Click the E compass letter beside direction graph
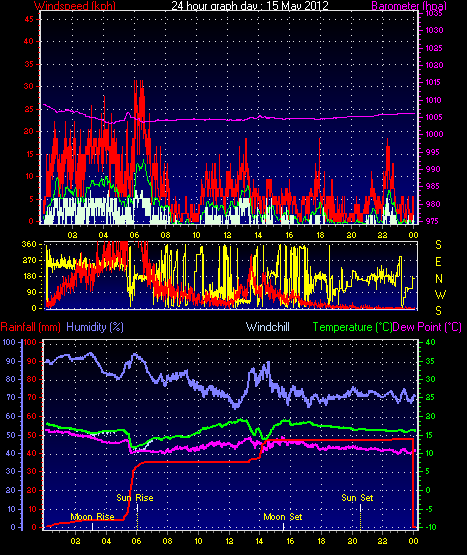This screenshot has height=555, width=467. tap(438, 262)
